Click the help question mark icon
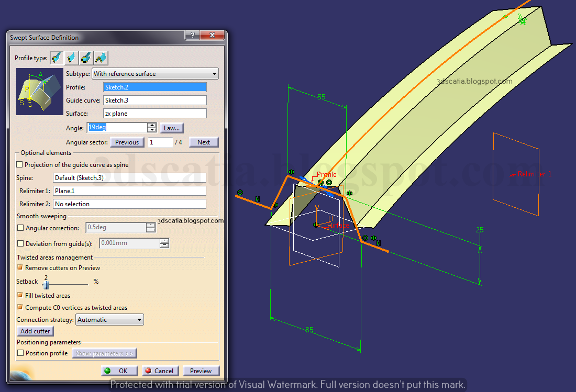The width and height of the screenshot is (576, 392). (x=192, y=35)
